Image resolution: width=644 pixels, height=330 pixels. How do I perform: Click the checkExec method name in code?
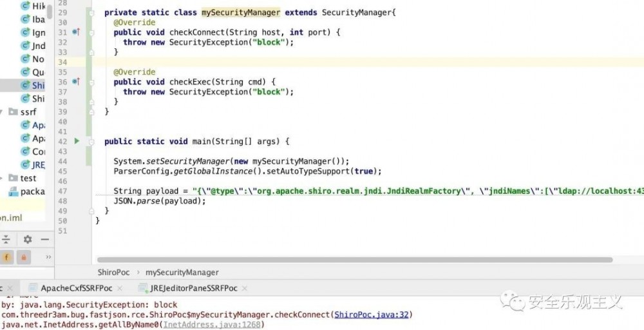[x=190, y=82]
